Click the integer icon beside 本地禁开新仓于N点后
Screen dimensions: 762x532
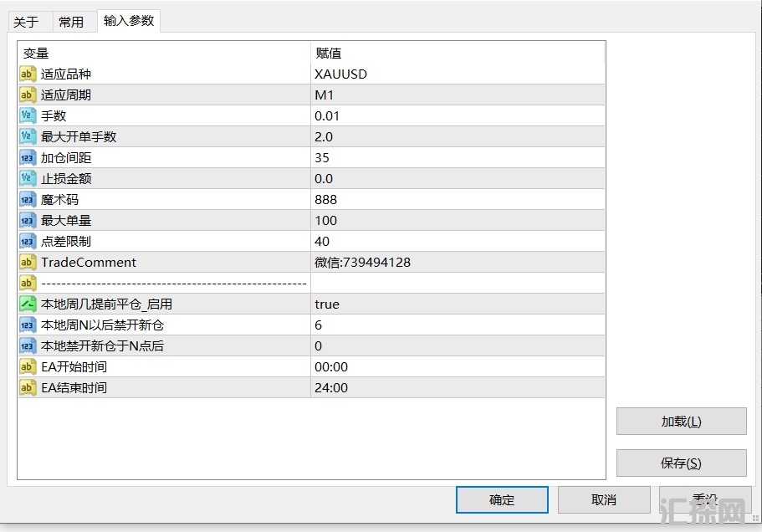[28, 345]
